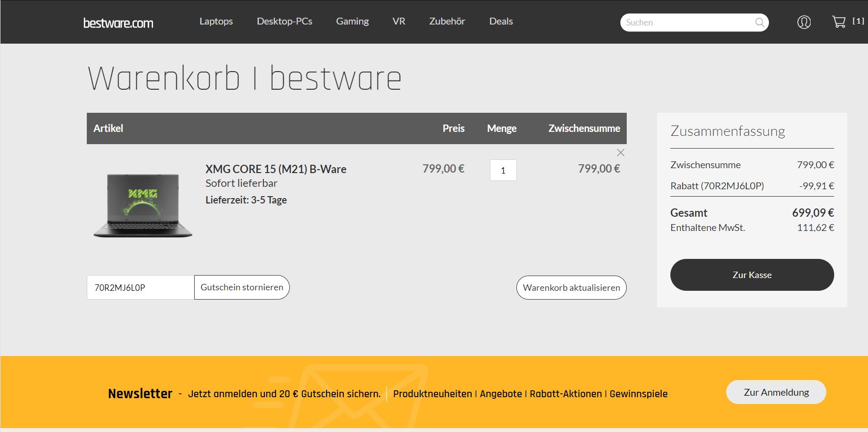Focus the Suchen search field
This screenshot has height=432, width=868.
694,23
